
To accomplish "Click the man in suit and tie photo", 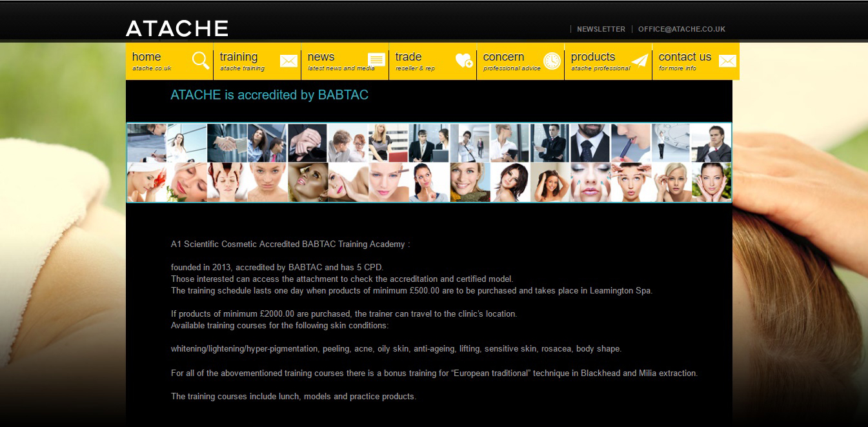I will click(590, 143).
